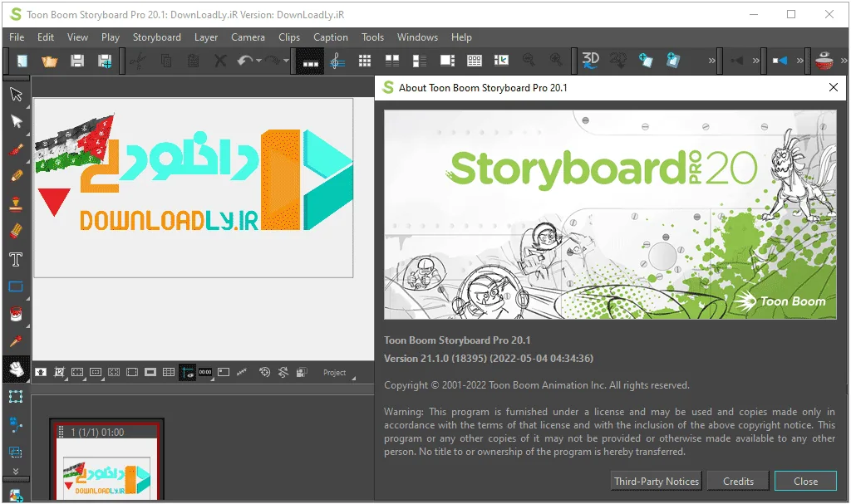Open the File menu
The height and width of the screenshot is (504, 851).
[17, 37]
